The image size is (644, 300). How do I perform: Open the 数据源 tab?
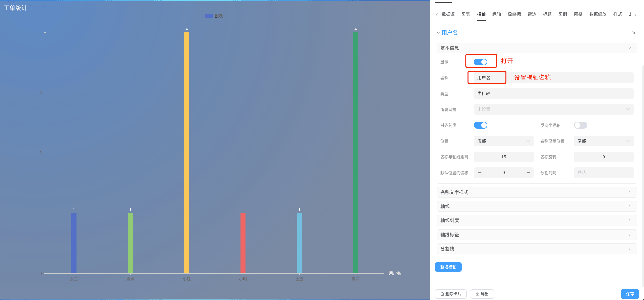pyautogui.click(x=448, y=14)
